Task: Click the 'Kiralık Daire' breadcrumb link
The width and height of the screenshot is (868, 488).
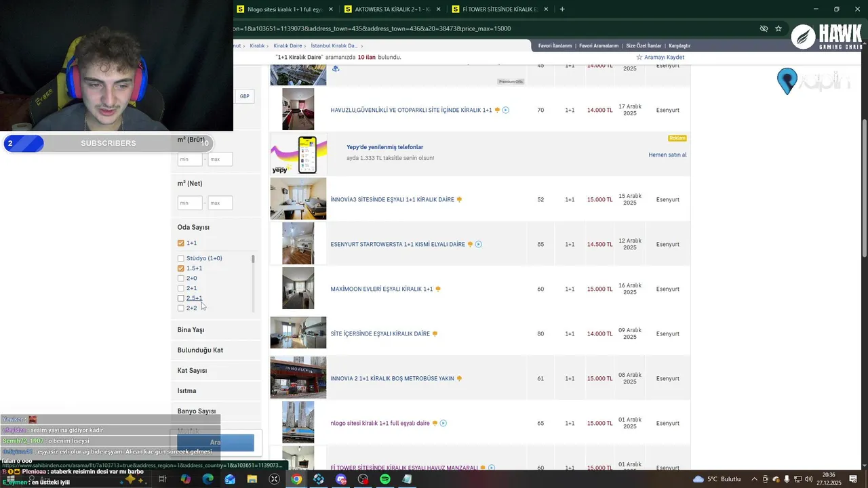Action: pyautogui.click(x=288, y=45)
